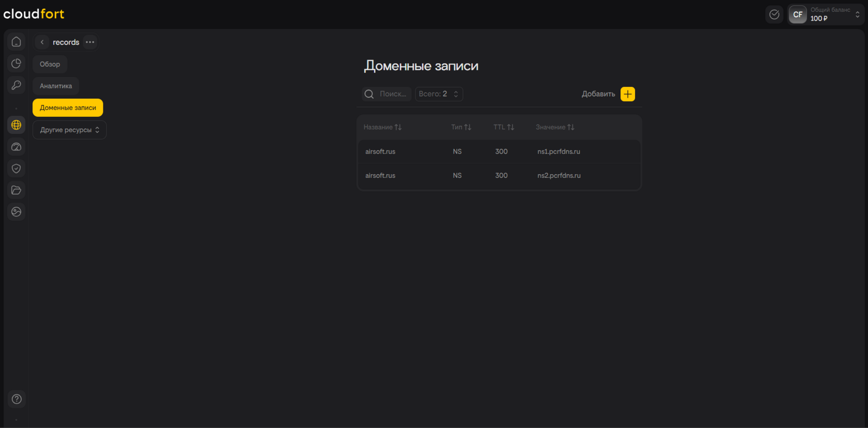Open the shield security sidebar icon

(x=17, y=169)
